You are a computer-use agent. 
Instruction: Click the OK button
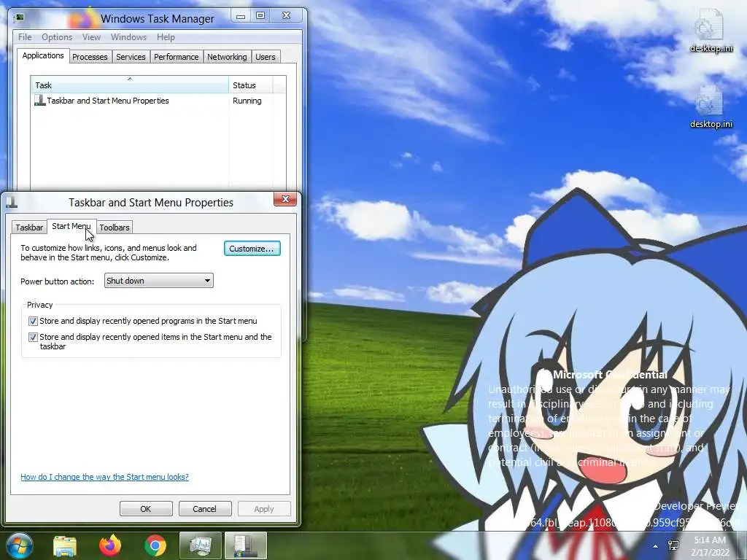[146, 508]
